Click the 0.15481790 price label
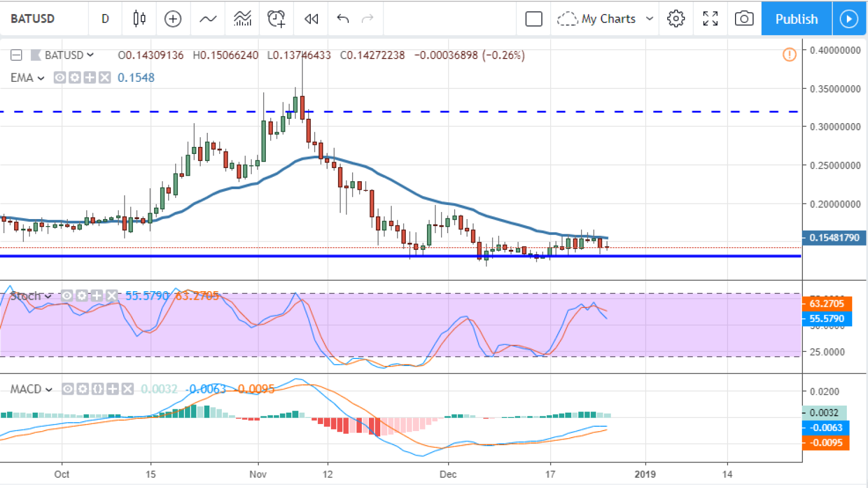Viewport: 868px width, 488px height. point(834,237)
